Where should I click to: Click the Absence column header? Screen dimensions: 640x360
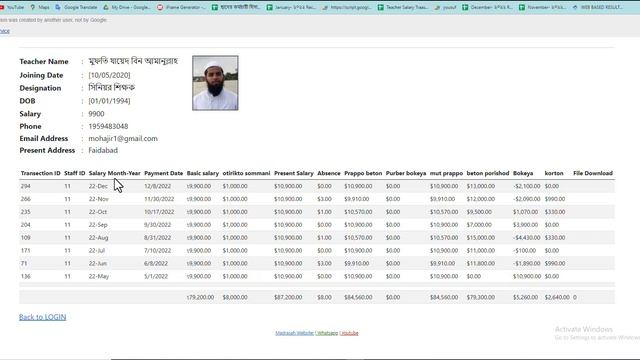(x=329, y=173)
